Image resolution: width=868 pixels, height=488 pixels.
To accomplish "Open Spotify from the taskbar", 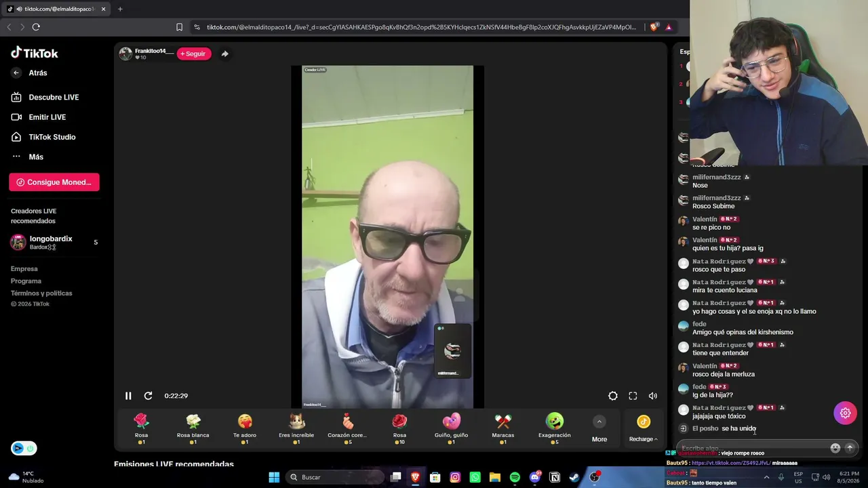I will tap(515, 477).
